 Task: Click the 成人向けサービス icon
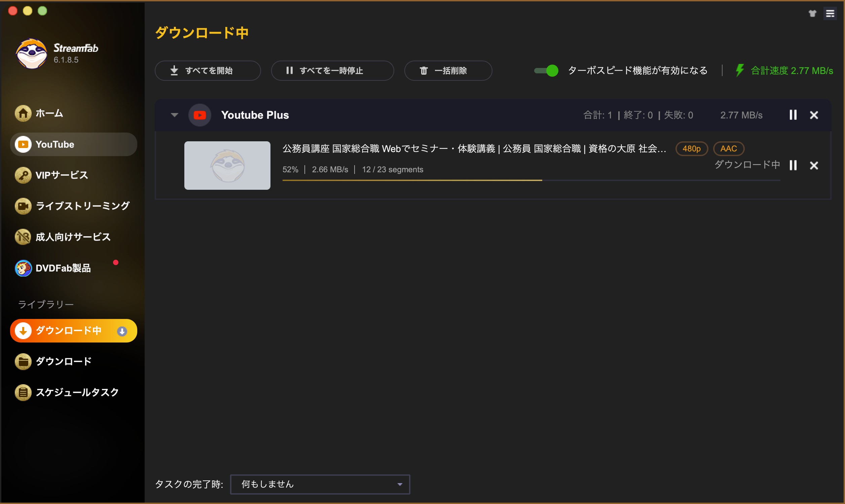[23, 237]
